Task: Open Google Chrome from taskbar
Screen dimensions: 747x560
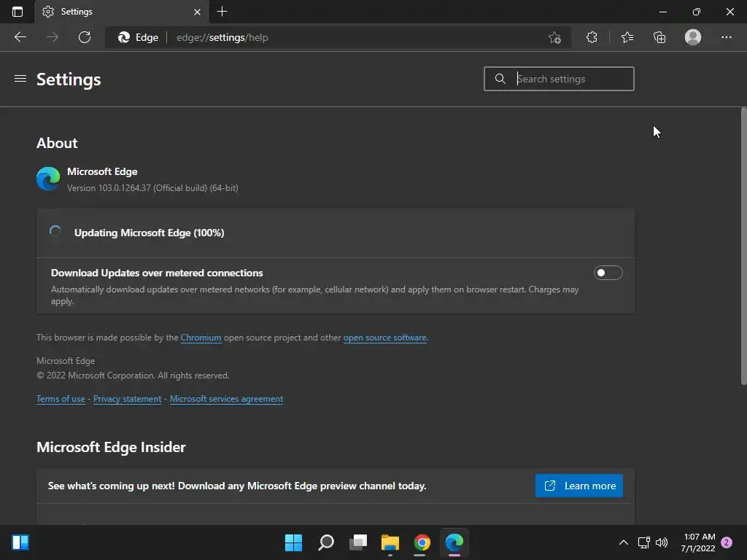Action: point(422,542)
